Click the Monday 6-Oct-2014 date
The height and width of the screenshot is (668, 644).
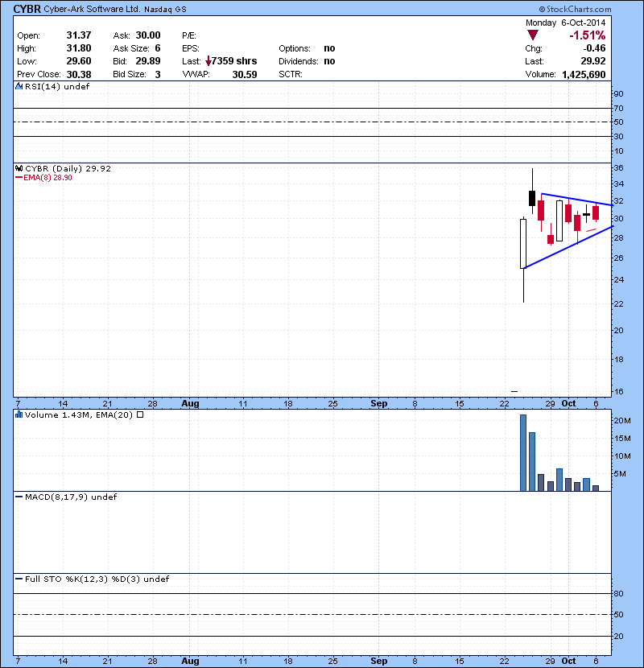(x=565, y=23)
